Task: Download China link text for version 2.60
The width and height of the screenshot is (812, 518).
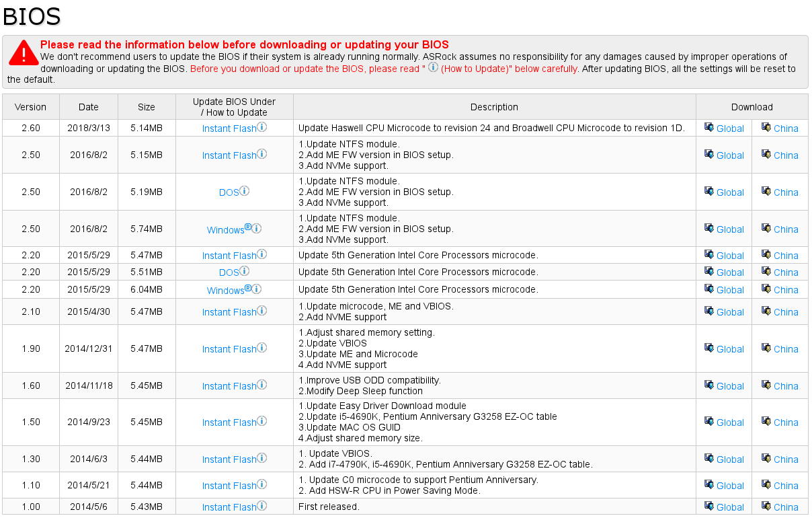Action: (786, 128)
